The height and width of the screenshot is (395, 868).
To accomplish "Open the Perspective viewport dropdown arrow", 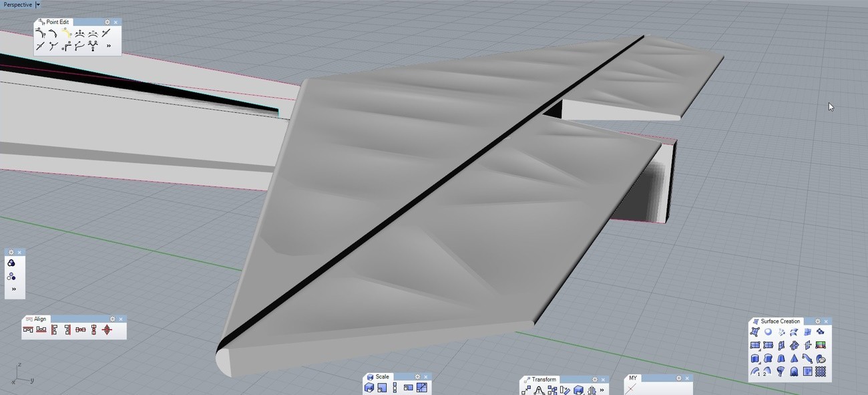I will pos(38,5).
